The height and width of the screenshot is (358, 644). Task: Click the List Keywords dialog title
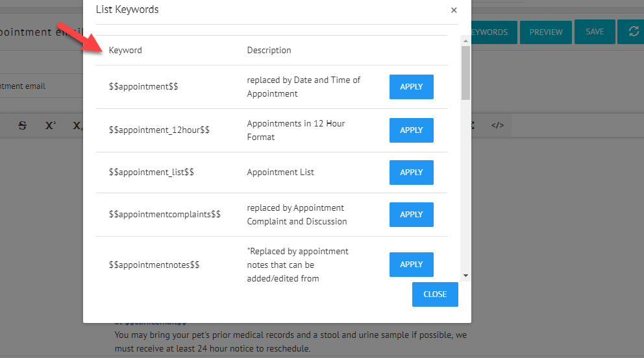(x=127, y=10)
